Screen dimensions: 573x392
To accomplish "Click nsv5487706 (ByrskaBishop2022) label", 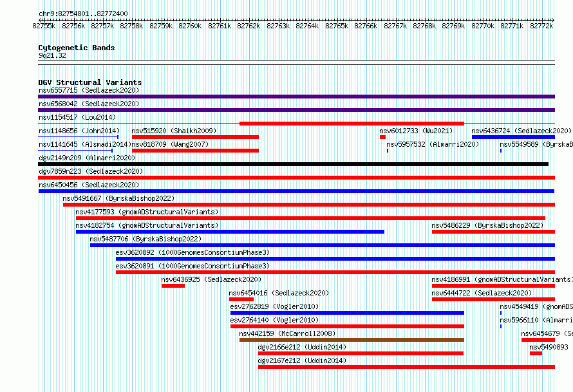I will point(146,239).
